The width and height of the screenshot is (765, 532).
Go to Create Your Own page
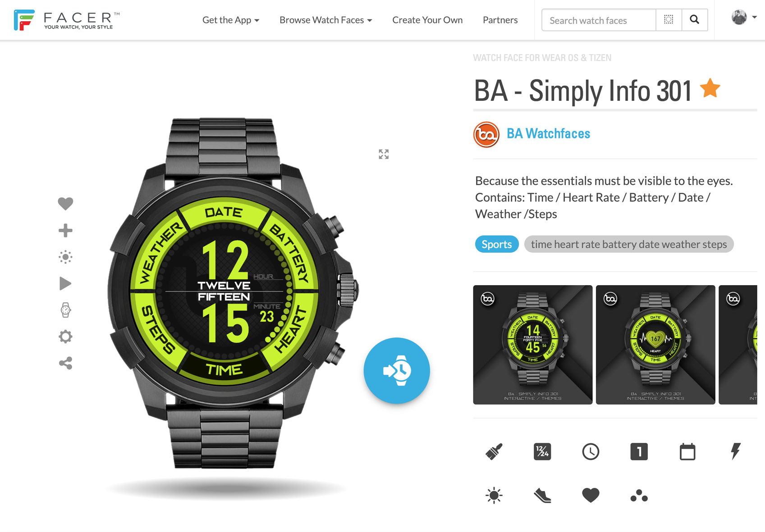tap(427, 20)
